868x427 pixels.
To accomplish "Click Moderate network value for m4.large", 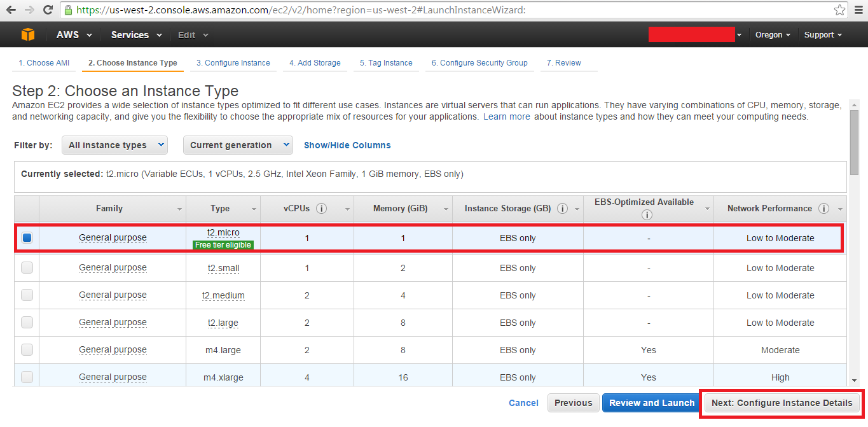I will tap(780, 350).
